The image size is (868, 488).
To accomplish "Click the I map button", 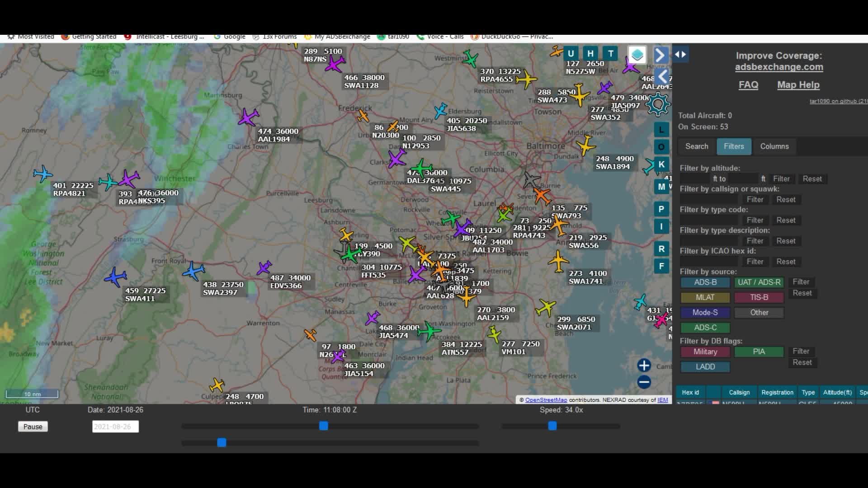I will coord(661,226).
